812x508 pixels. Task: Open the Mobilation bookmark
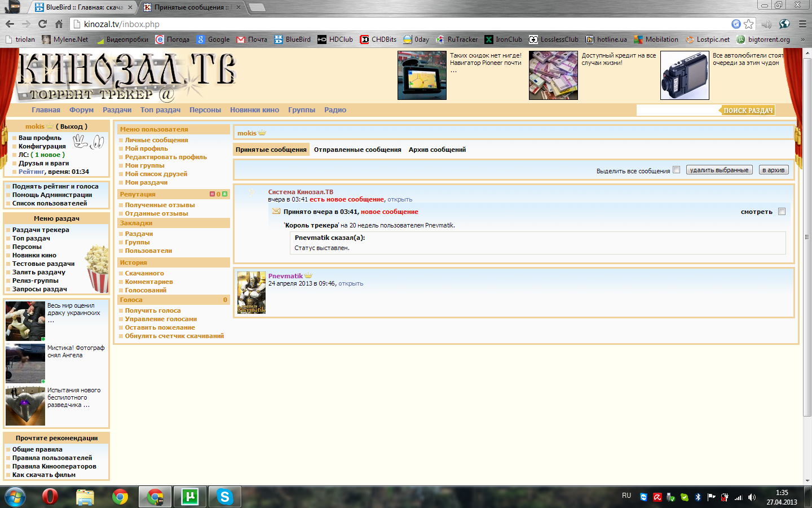pos(656,40)
